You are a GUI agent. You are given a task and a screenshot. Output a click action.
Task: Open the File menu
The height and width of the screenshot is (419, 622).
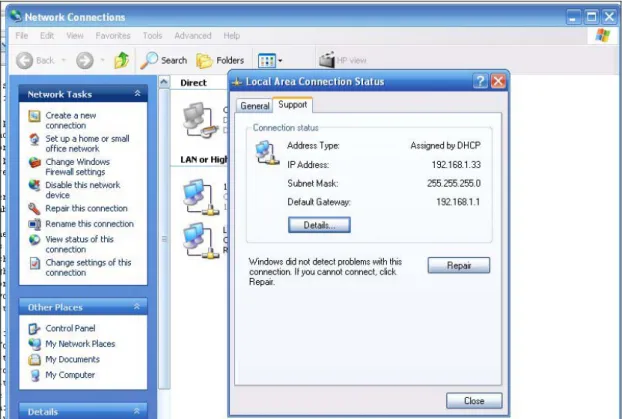pyautogui.click(x=22, y=36)
